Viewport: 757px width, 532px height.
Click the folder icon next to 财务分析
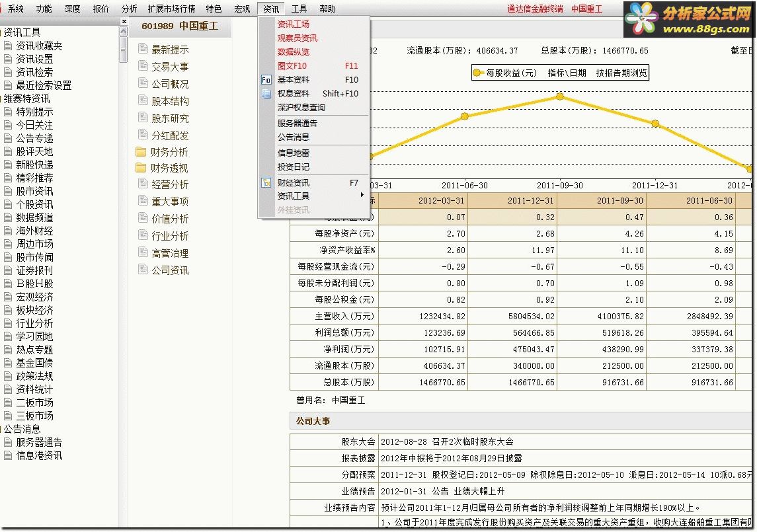141,152
